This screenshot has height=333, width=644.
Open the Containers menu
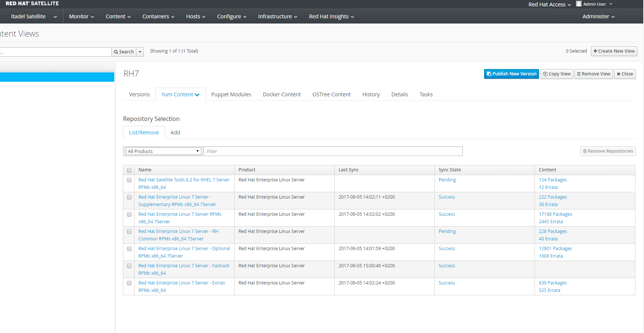point(158,16)
